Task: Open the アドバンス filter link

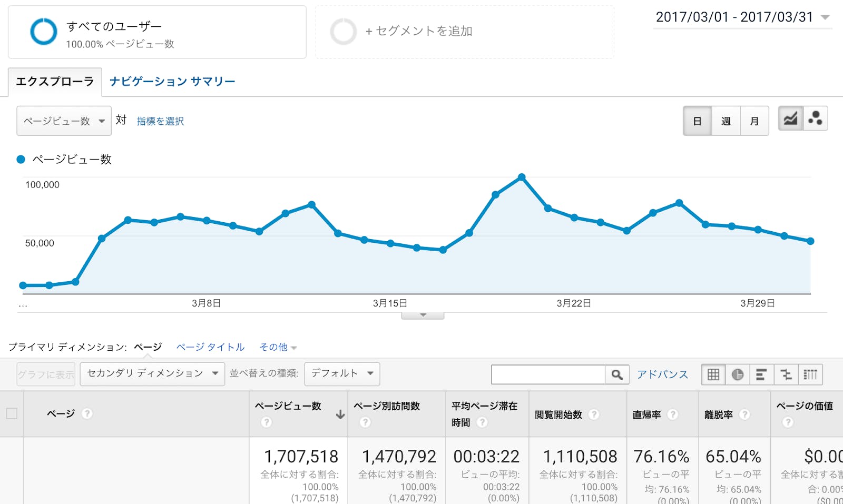Action: point(662,374)
